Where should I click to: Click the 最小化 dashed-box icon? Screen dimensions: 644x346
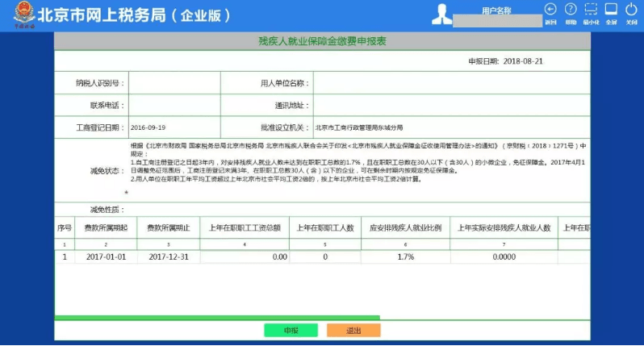(x=591, y=10)
